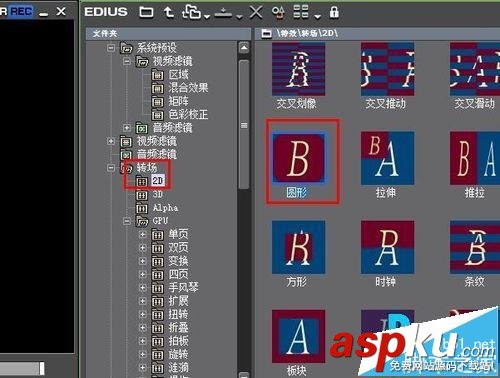500x378 pixels.
Task: Select the 交叉滑动 transition thumbnail
Action: [475, 69]
